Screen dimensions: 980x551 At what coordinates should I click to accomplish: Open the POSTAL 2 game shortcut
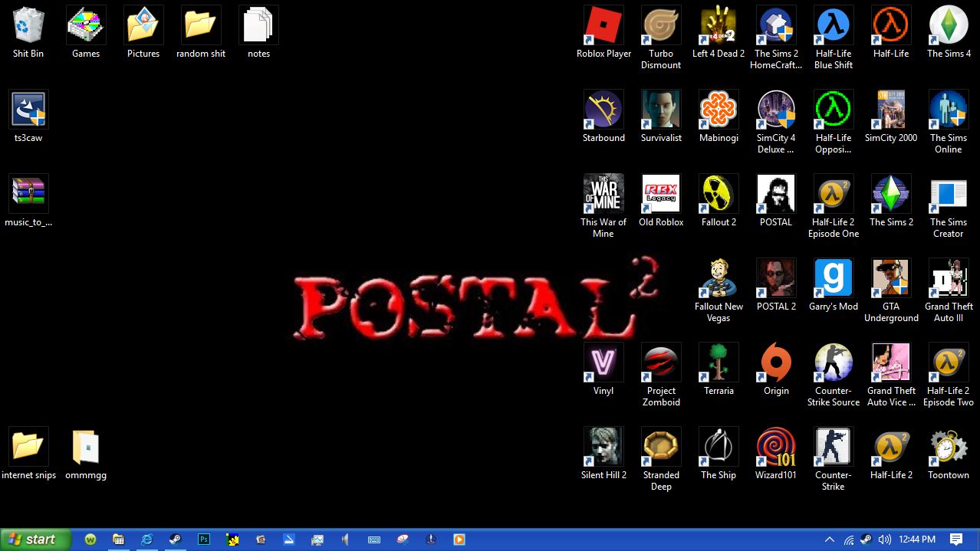[x=776, y=278]
